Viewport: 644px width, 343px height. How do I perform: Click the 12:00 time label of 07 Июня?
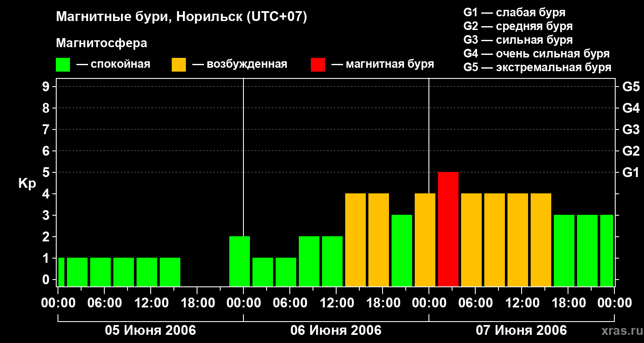tap(522, 303)
